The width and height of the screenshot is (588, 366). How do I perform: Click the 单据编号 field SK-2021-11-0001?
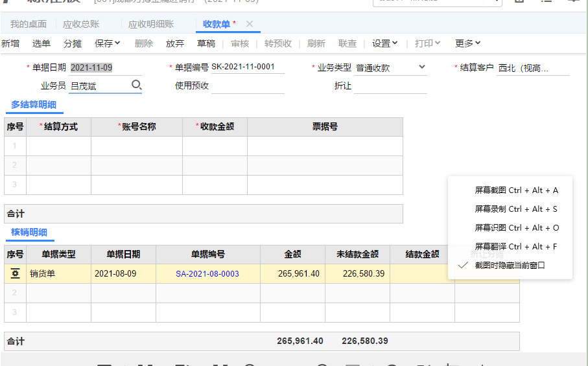[248, 67]
